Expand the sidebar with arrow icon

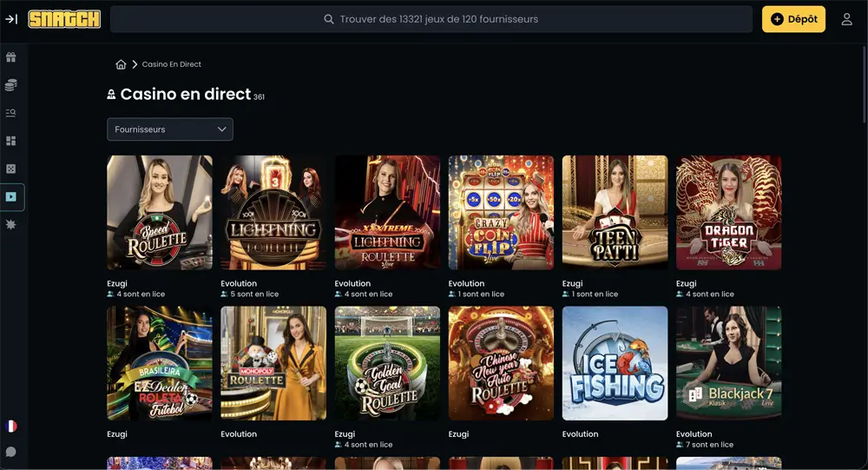(x=11, y=19)
